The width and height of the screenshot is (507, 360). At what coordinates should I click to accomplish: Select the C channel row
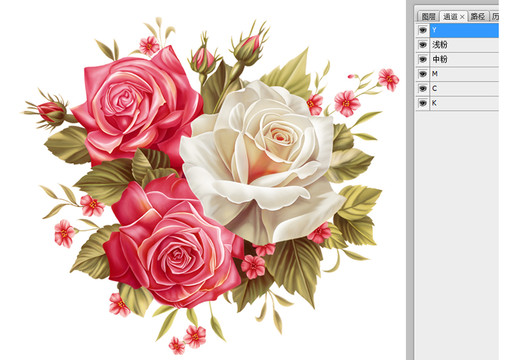[464, 88]
